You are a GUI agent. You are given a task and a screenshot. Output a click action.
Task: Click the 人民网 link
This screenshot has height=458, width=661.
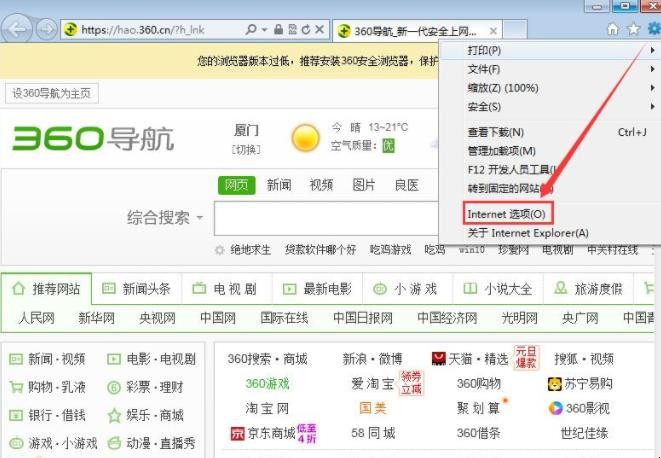pyautogui.click(x=36, y=318)
